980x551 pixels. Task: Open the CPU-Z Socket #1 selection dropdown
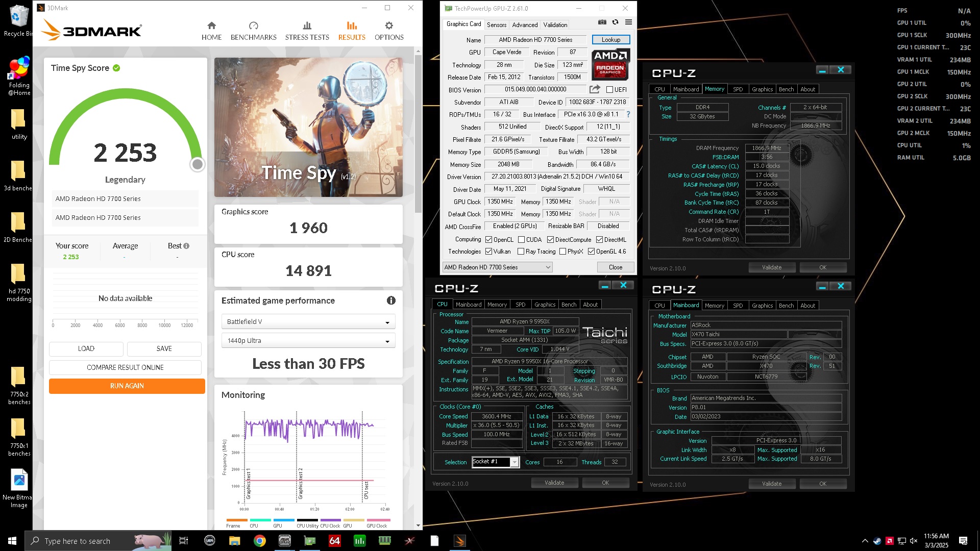pyautogui.click(x=495, y=462)
